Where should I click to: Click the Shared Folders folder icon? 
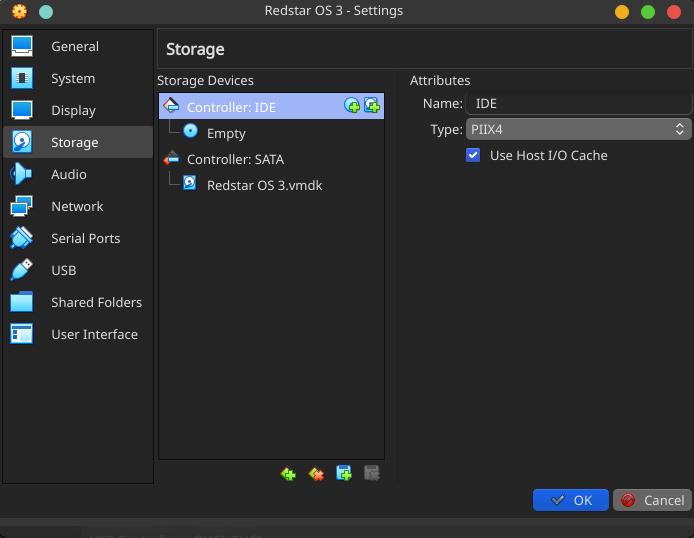tap(22, 302)
